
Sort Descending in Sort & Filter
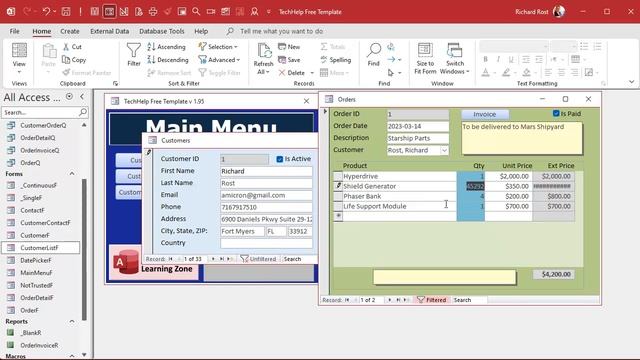coord(168,60)
